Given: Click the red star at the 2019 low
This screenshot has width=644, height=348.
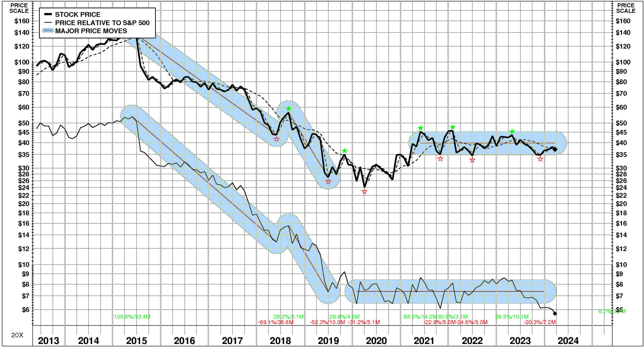Looking at the screenshot, I should click(x=328, y=182).
